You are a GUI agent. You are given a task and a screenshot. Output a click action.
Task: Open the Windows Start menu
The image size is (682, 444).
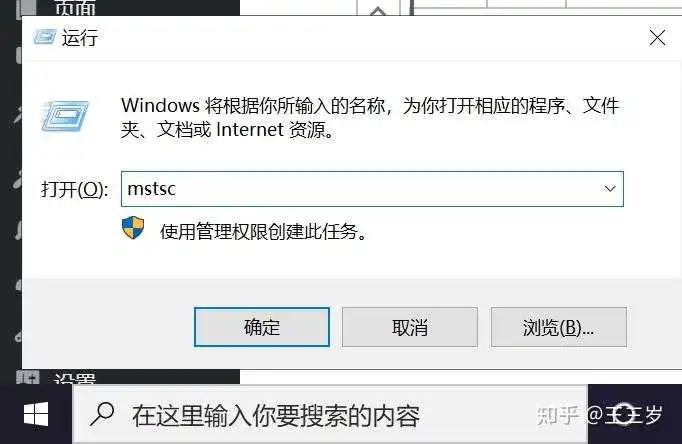pyautogui.click(x=36, y=414)
